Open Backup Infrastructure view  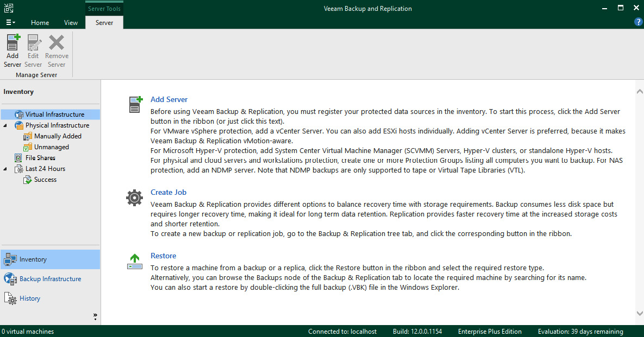[50, 279]
